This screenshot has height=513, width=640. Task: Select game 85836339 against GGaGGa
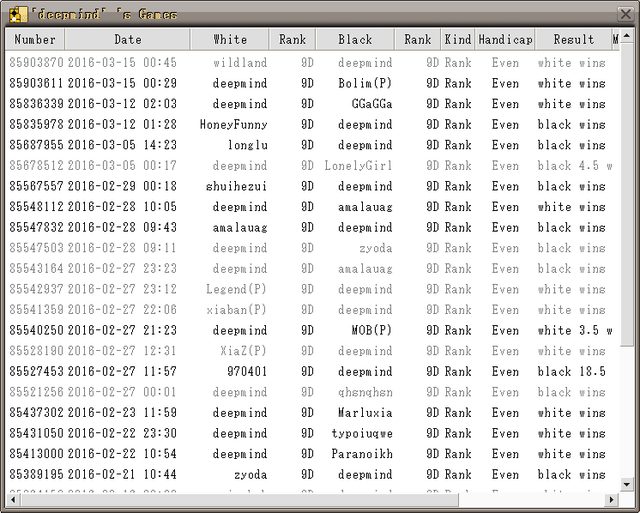point(312,104)
